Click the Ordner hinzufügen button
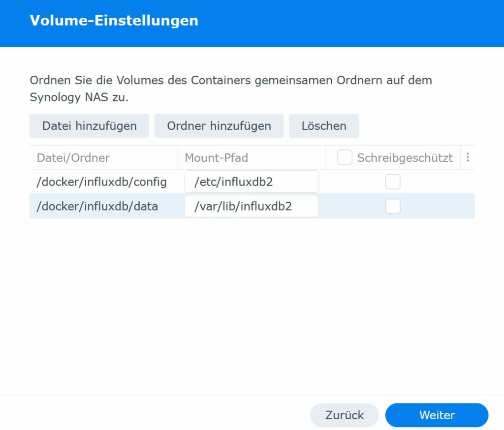Image resolution: width=504 pixels, height=430 pixels. point(219,125)
